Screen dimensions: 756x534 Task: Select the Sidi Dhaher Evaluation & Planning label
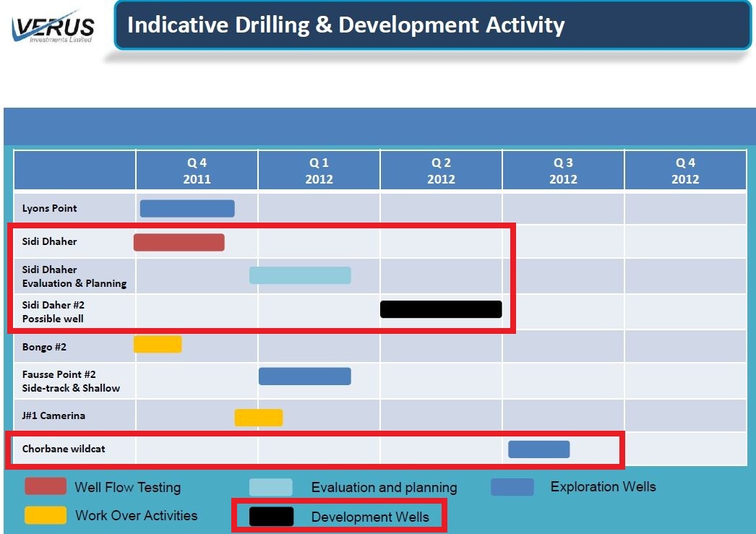click(74, 276)
